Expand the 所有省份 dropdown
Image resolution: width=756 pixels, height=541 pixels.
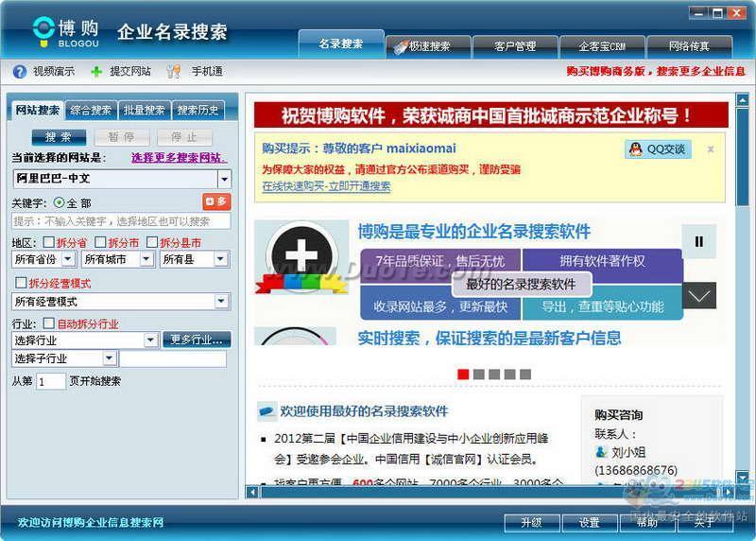coord(68,259)
